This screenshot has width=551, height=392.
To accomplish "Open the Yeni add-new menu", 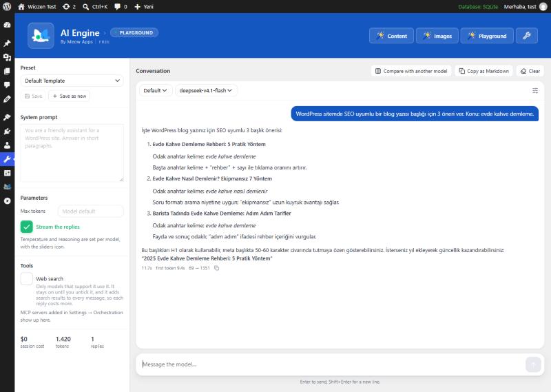I will (x=144, y=7).
